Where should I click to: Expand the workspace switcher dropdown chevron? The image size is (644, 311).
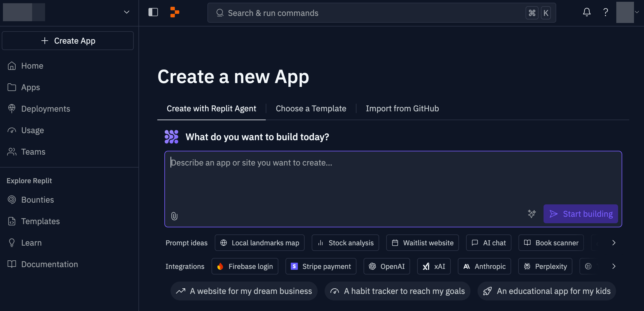pos(127,12)
